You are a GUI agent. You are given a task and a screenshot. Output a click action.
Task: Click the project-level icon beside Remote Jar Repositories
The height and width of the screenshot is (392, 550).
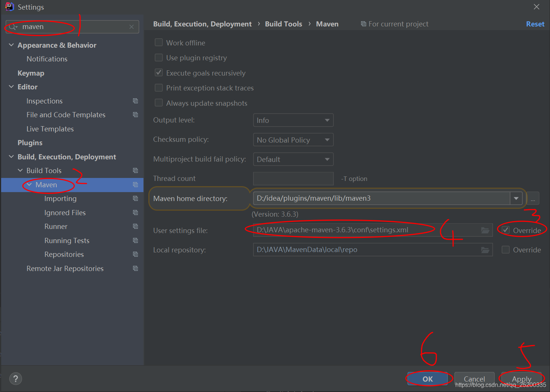135,268
